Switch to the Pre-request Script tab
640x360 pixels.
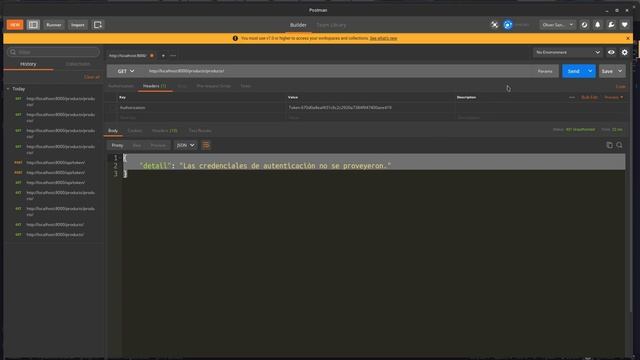coord(213,86)
